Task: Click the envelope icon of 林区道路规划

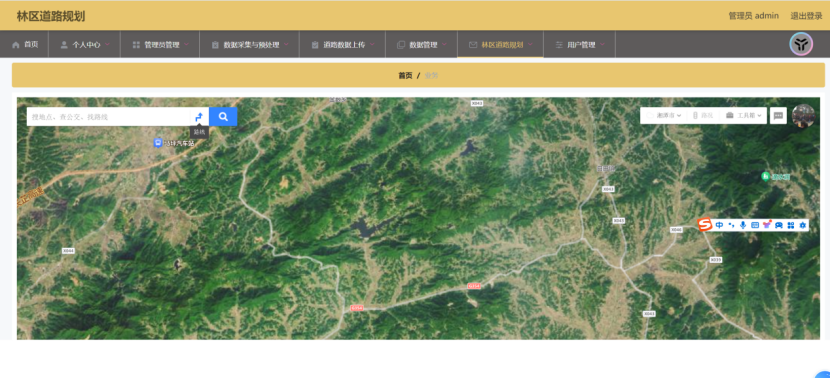Action: pos(473,45)
